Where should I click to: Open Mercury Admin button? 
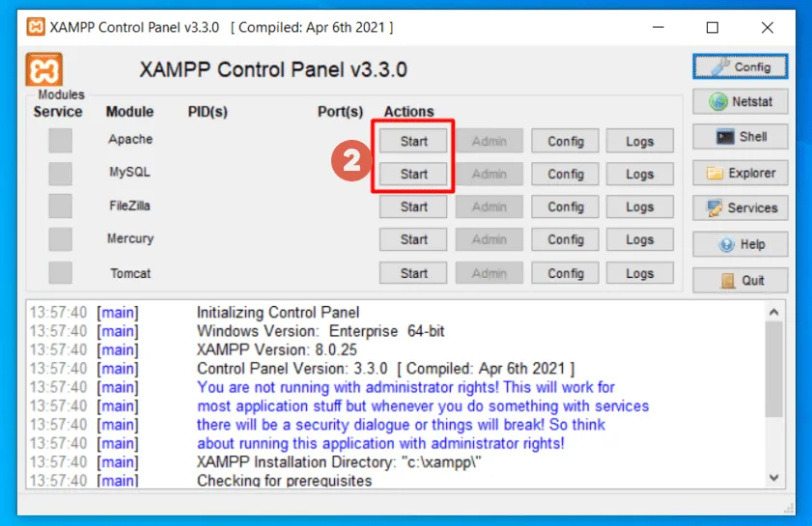pos(490,239)
